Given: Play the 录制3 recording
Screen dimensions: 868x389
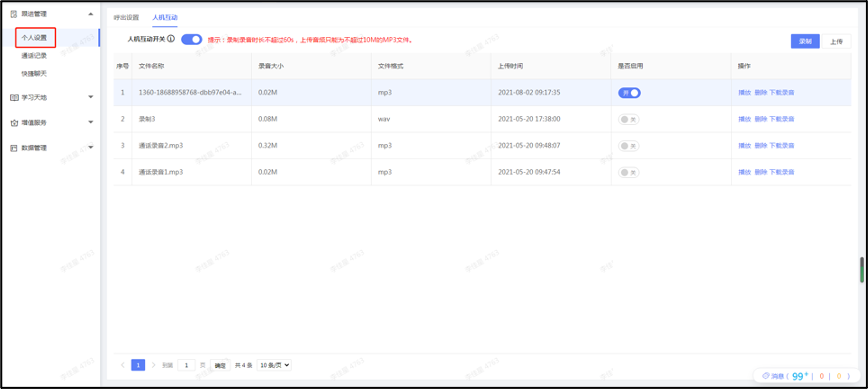Looking at the screenshot, I should (x=745, y=119).
